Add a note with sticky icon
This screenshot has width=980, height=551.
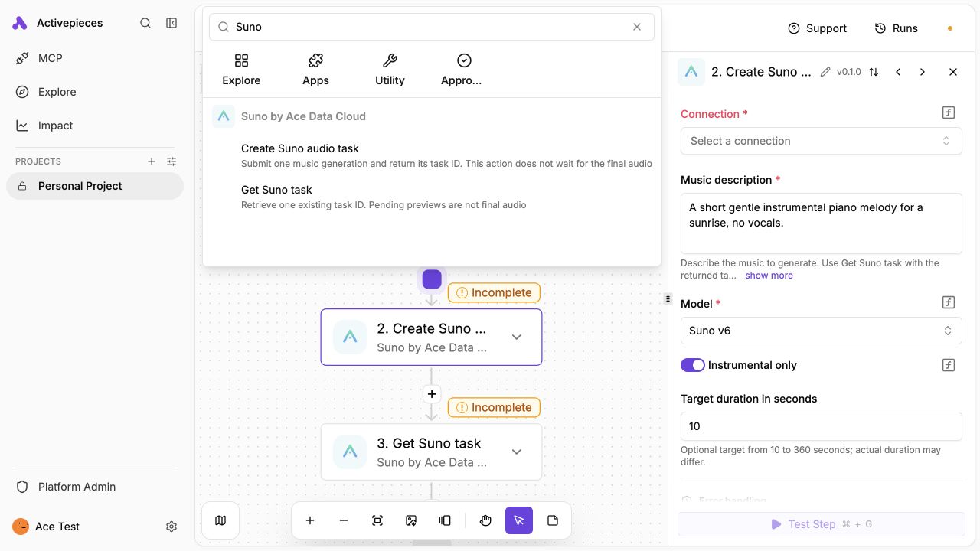click(553, 520)
